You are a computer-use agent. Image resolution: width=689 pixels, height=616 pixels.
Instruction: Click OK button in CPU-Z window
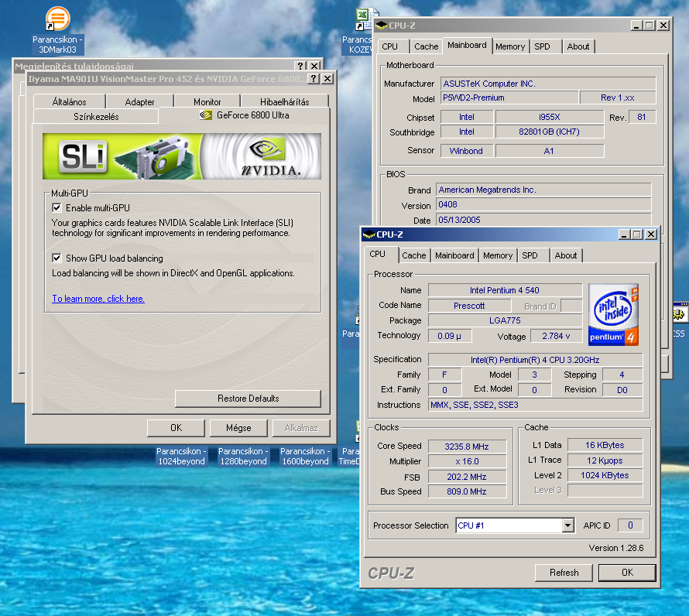coord(627,573)
